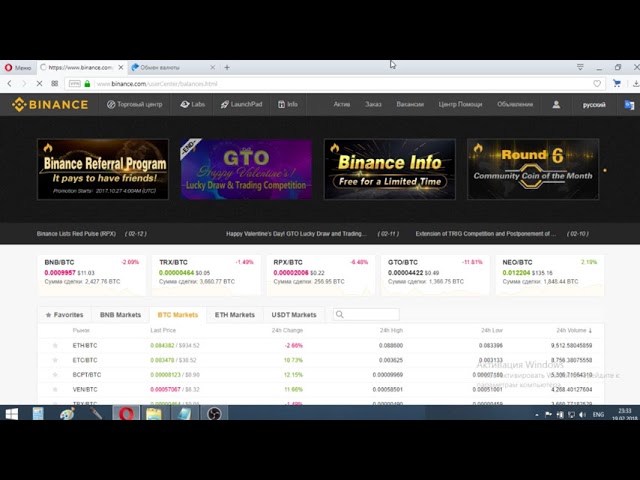Viewport: 640px width, 480px height.
Task: Click the Binance logo in header
Action: click(50, 104)
